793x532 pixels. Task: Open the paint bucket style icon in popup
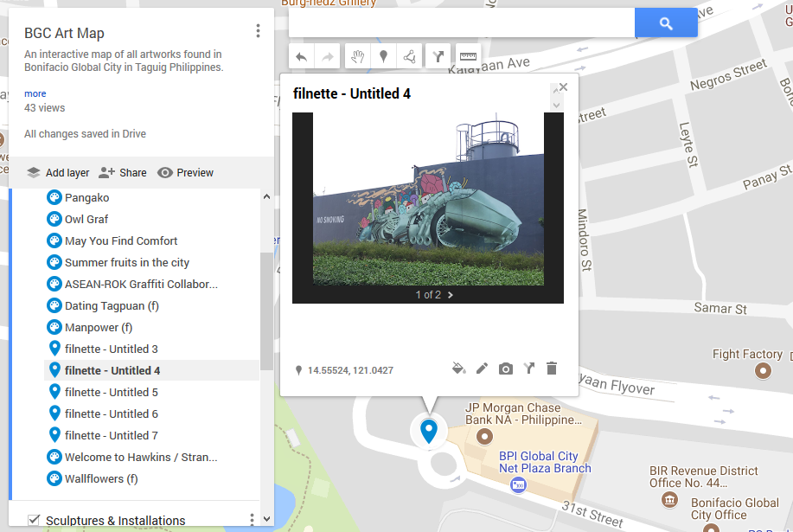458,369
